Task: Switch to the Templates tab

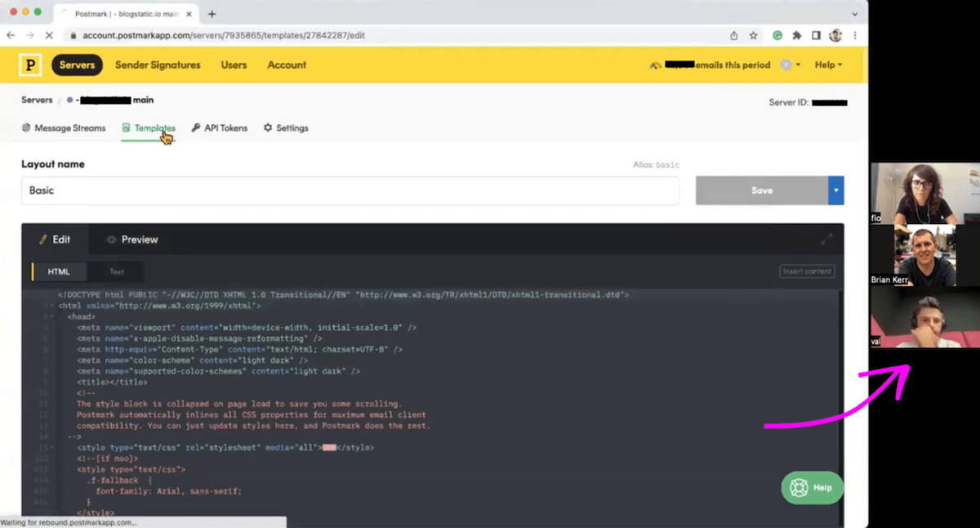Action: [149, 128]
